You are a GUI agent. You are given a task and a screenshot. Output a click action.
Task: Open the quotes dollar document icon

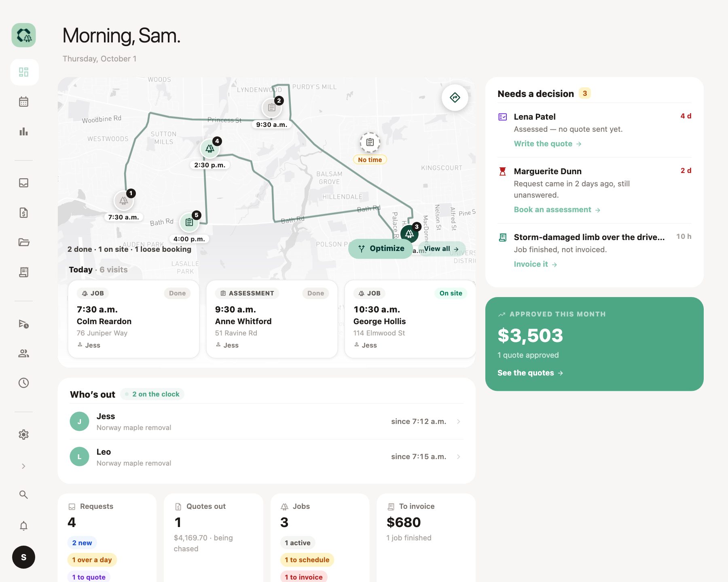[x=24, y=213]
